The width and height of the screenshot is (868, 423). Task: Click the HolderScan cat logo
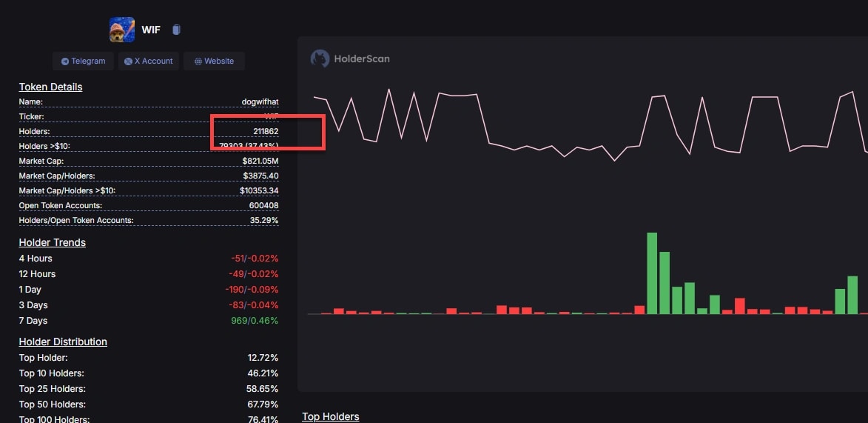pyautogui.click(x=320, y=59)
